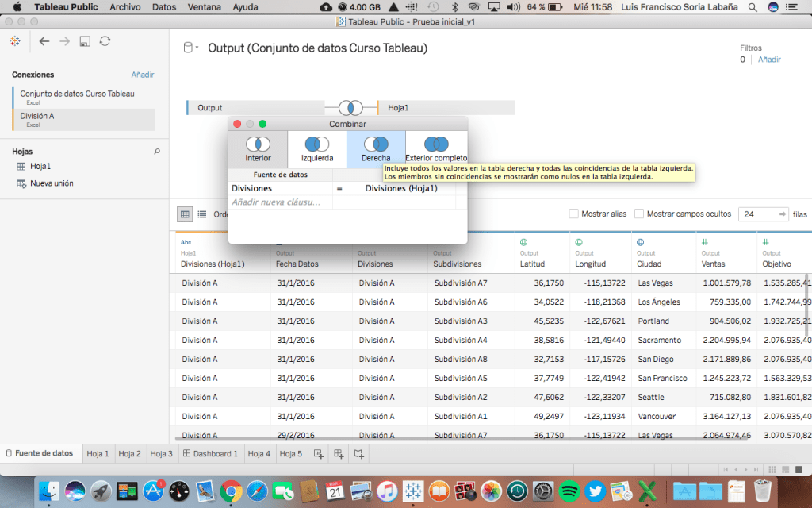
Task: Select División A connection
Action: [x=83, y=119]
